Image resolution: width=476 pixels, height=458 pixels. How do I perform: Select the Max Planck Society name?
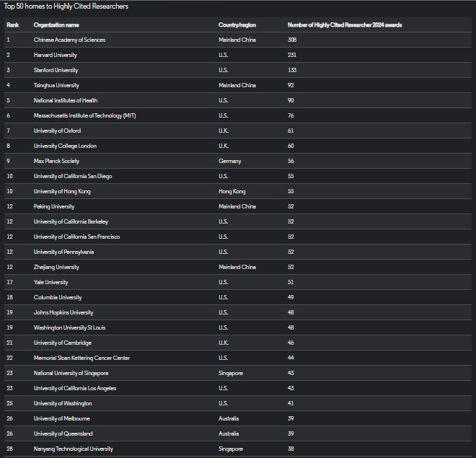tap(56, 161)
